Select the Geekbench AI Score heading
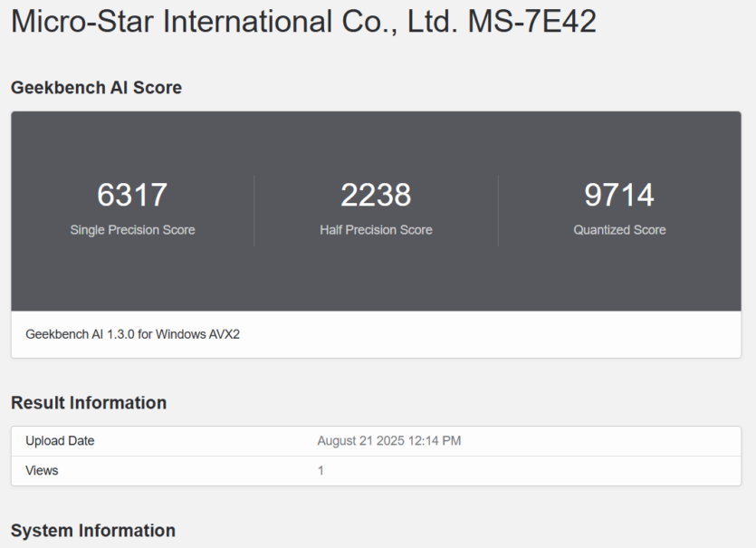The image size is (756, 548). (x=97, y=88)
